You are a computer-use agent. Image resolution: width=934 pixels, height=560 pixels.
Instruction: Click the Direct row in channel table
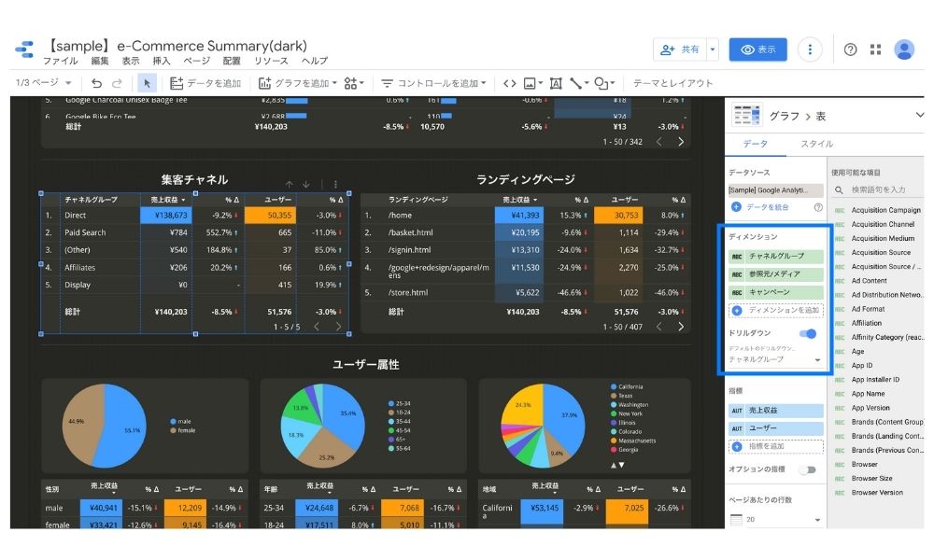click(x=194, y=216)
